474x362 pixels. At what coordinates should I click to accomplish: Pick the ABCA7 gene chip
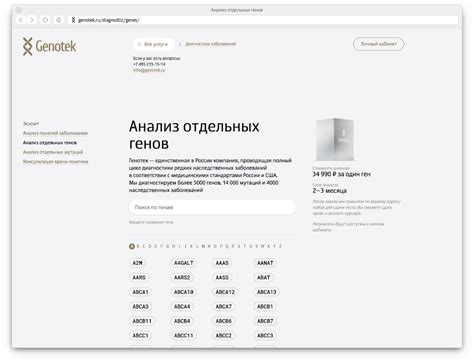(223, 306)
